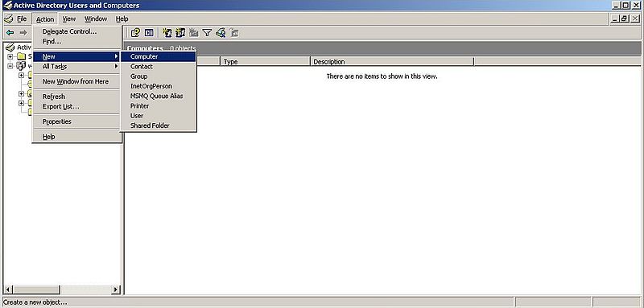Click the tree pane horizontal scrollbar thumb
This screenshot has height=308, width=644.
pyautogui.click(x=36, y=290)
